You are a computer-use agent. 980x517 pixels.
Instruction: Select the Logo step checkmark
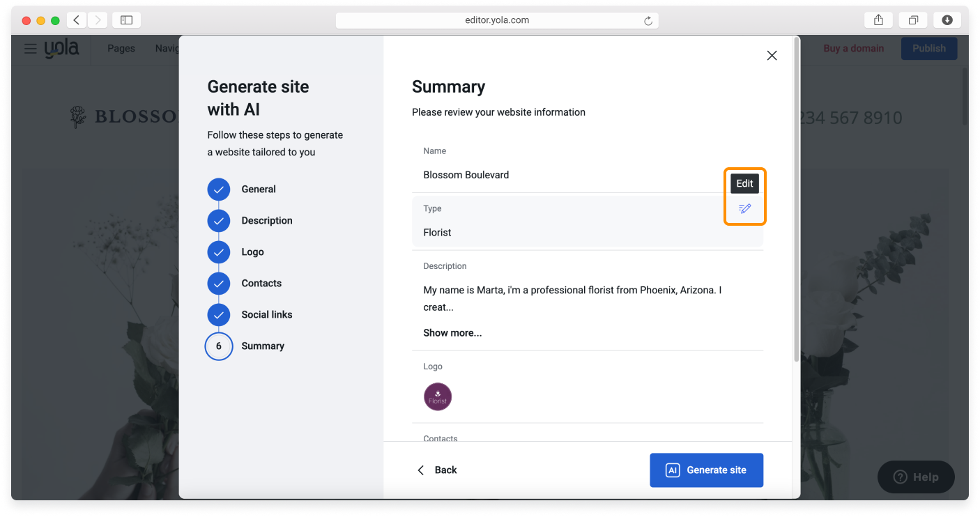coord(219,252)
